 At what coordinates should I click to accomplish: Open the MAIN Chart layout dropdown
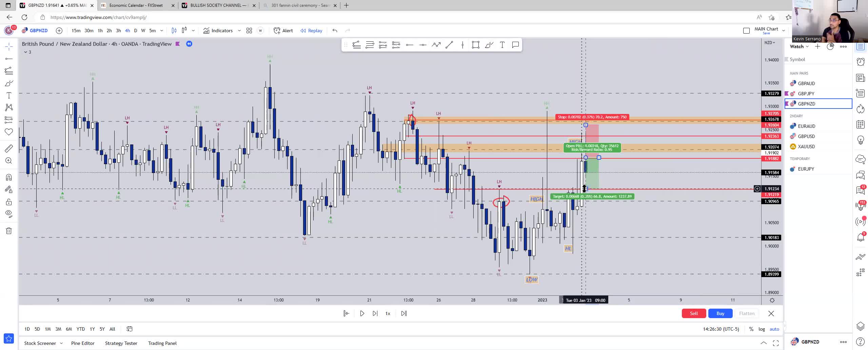(x=784, y=30)
